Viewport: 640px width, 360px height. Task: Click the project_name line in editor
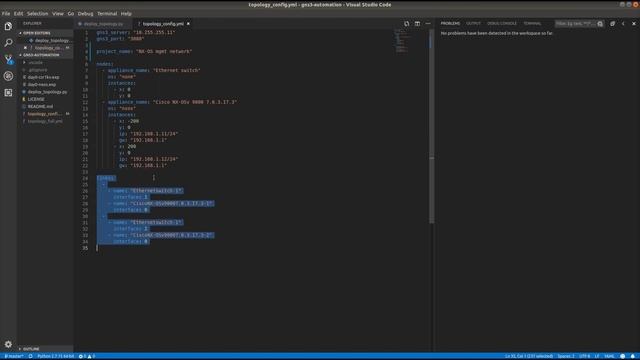144,51
